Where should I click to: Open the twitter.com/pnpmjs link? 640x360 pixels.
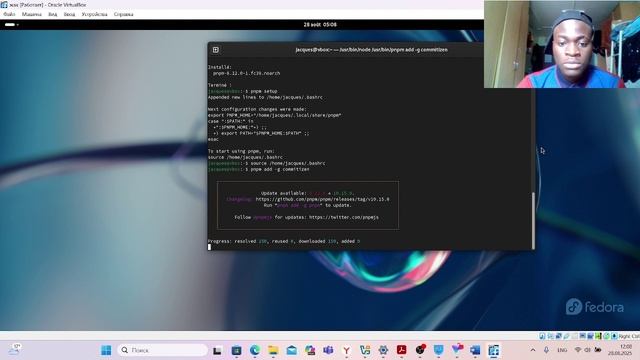[x=344, y=217]
